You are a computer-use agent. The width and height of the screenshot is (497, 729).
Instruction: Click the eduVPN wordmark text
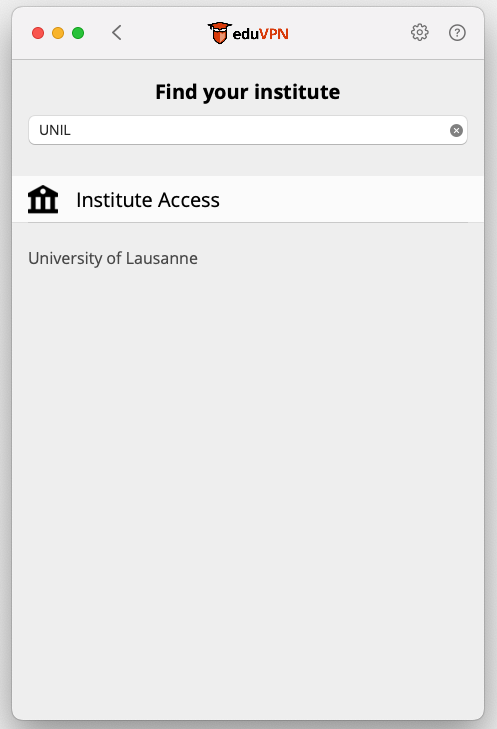point(260,34)
